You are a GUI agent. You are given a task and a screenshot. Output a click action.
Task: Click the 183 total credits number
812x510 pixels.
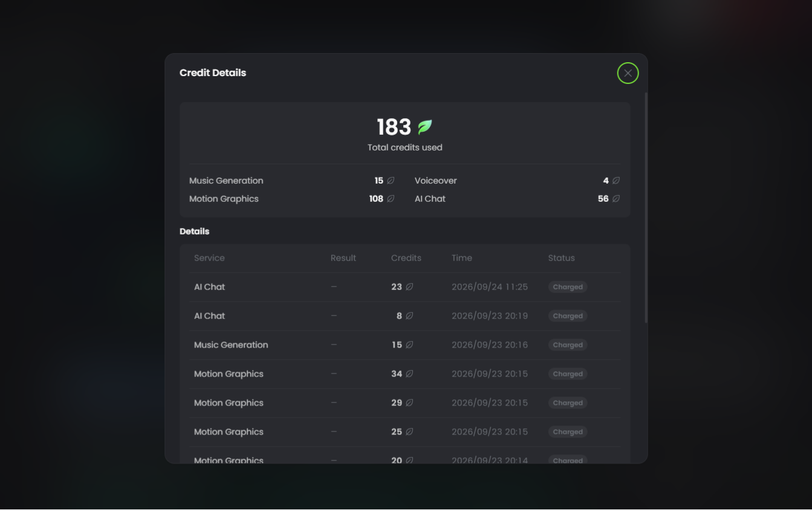(x=394, y=127)
